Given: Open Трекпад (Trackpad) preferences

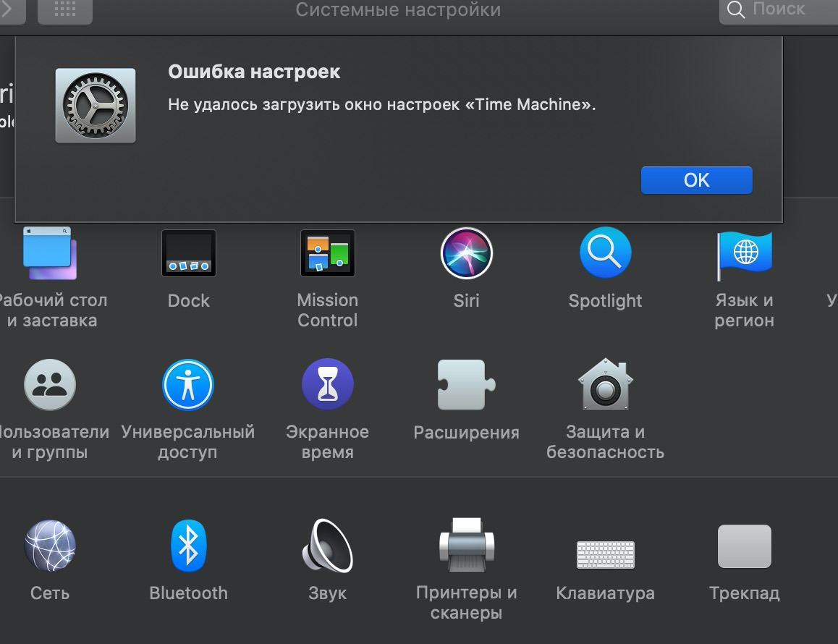Looking at the screenshot, I should click(x=745, y=546).
